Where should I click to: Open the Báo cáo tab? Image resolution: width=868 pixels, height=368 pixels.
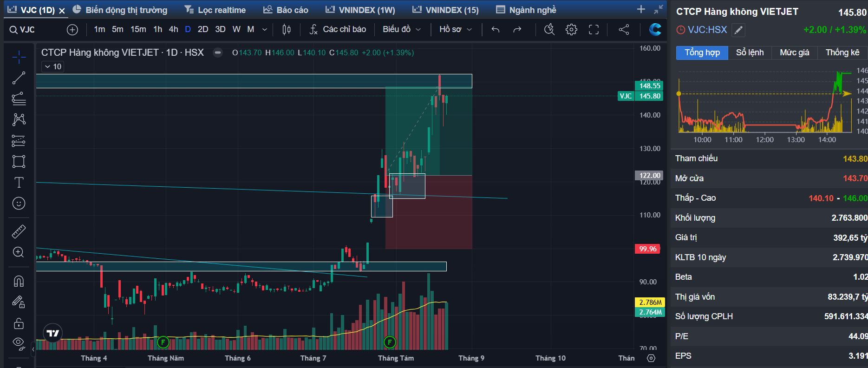click(286, 10)
